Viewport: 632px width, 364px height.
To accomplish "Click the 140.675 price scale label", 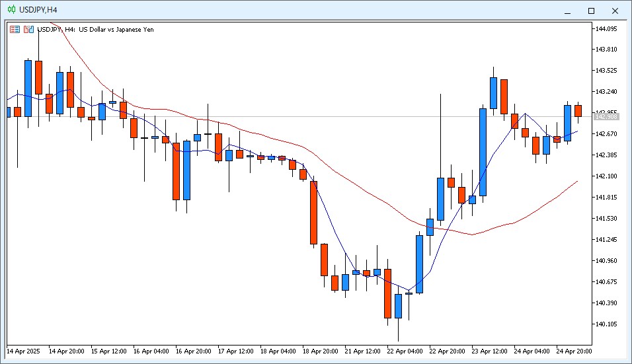I will (x=606, y=282).
